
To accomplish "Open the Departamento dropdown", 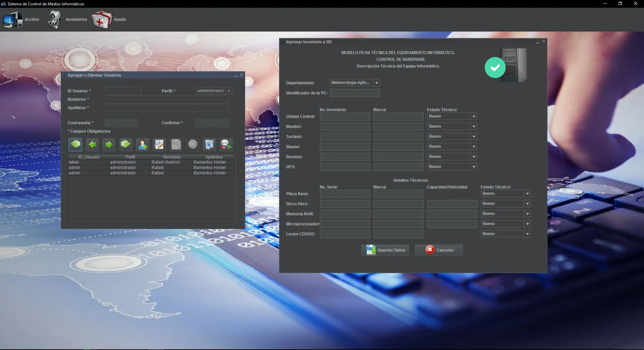I will (x=377, y=83).
